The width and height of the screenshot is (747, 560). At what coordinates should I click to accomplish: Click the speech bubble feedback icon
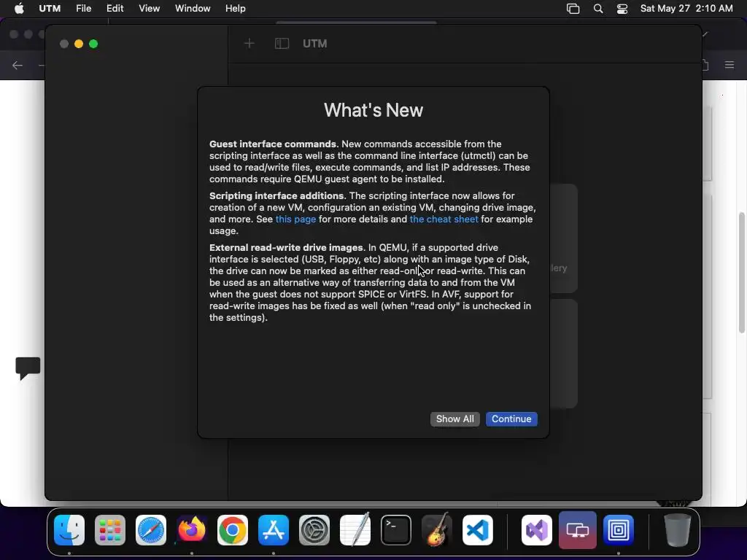coord(28,368)
